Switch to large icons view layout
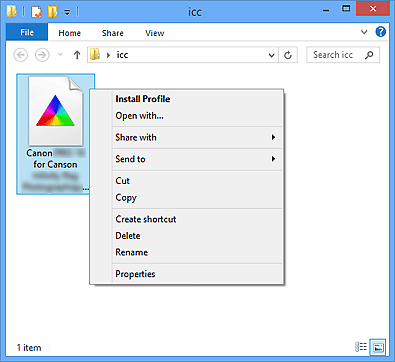Viewport: 395px width, 362px height. (378, 347)
